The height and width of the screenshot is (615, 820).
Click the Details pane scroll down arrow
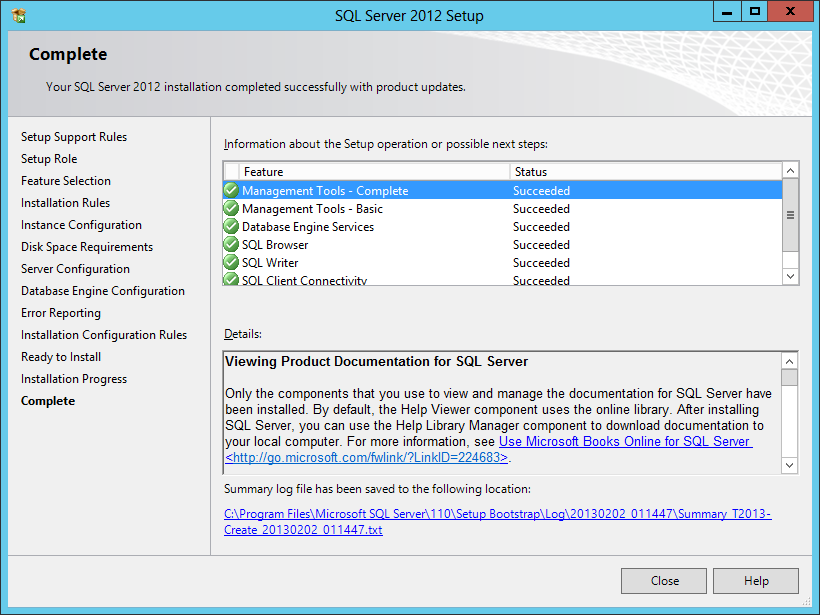(x=789, y=465)
